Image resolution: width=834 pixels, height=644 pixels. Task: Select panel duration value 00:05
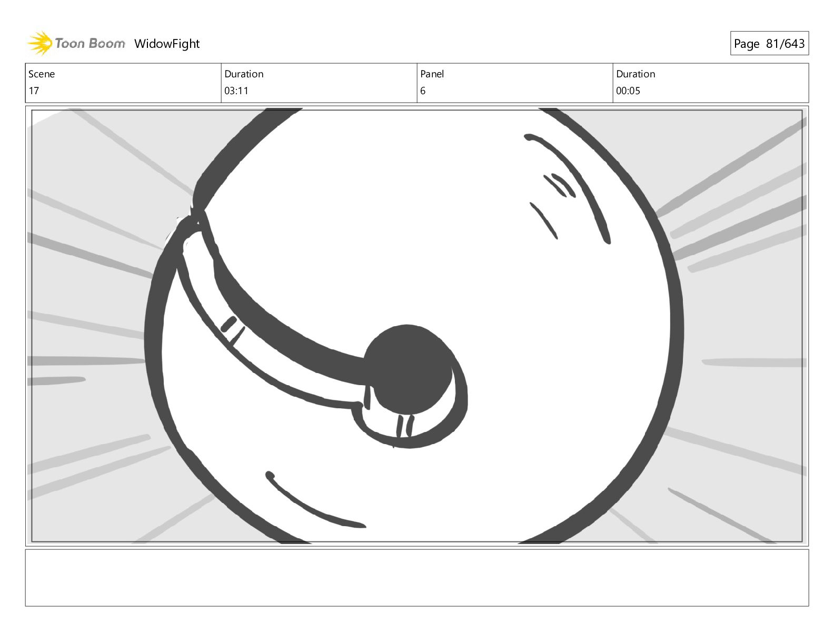pyautogui.click(x=628, y=90)
